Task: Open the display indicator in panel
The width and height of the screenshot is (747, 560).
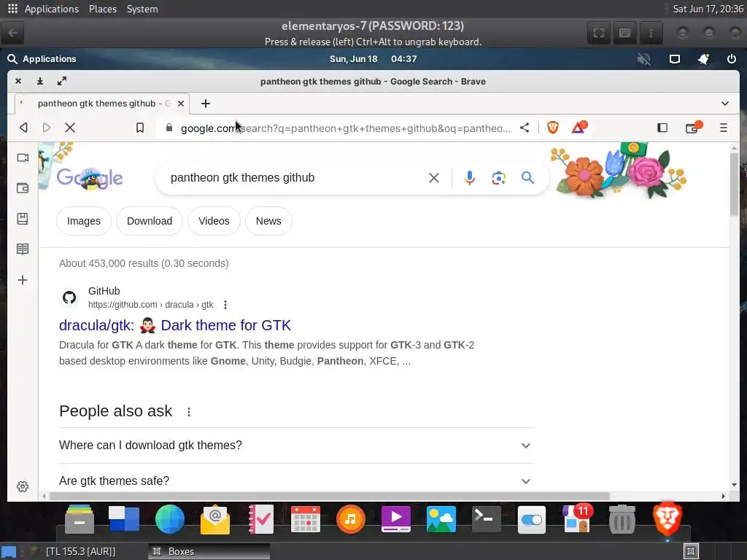Action: pyautogui.click(x=675, y=59)
